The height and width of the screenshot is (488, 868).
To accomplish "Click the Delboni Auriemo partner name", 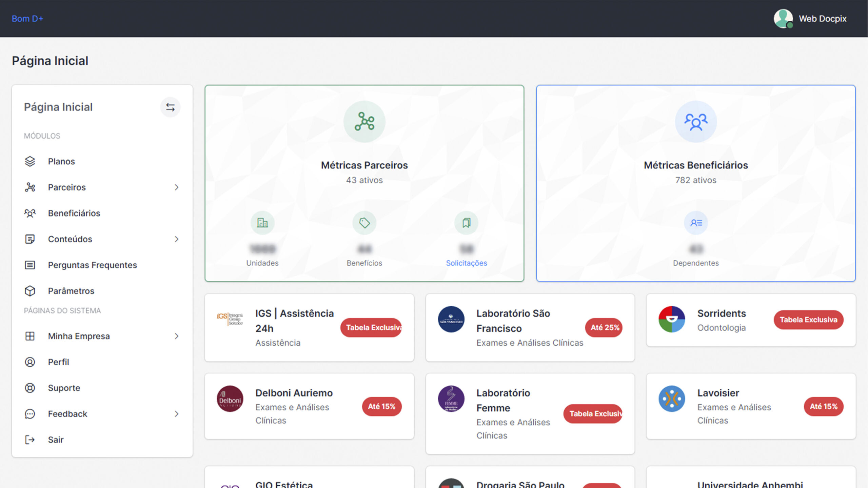I will click(x=294, y=393).
